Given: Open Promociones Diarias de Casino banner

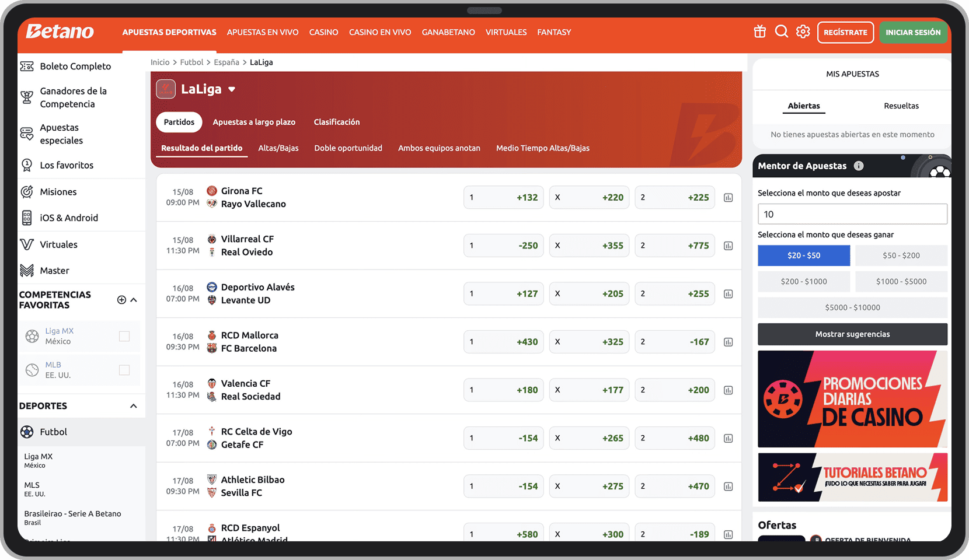Looking at the screenshot, I should (x=852, y=399).
